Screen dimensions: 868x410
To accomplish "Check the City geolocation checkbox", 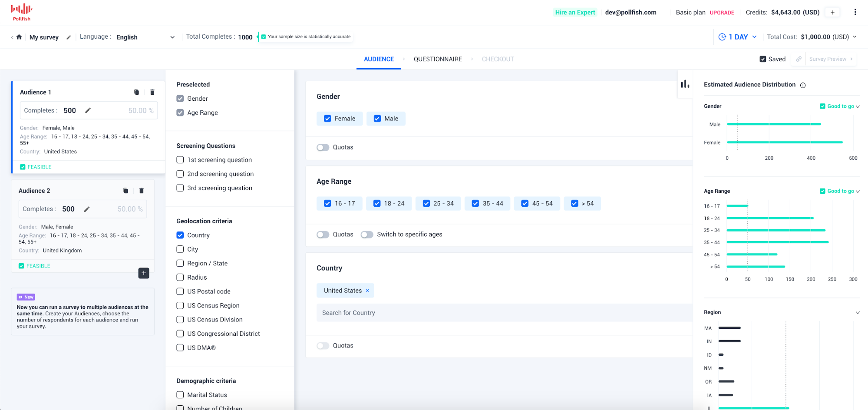I will point(180,249).
